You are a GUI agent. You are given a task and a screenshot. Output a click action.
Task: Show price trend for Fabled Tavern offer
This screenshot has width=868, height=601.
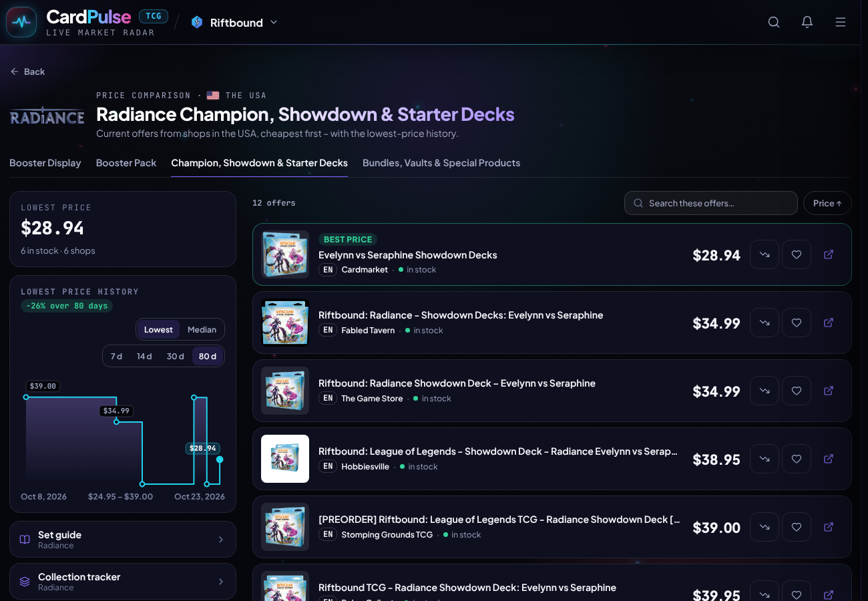765,323
